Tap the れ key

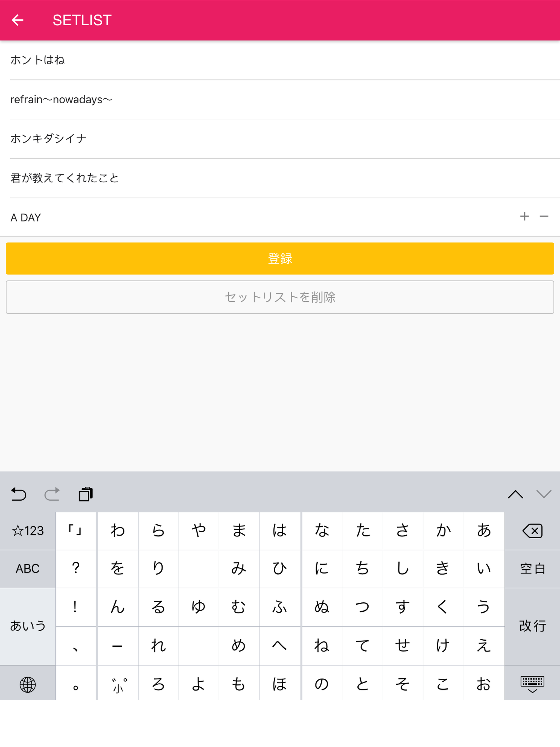coord(158,646)
